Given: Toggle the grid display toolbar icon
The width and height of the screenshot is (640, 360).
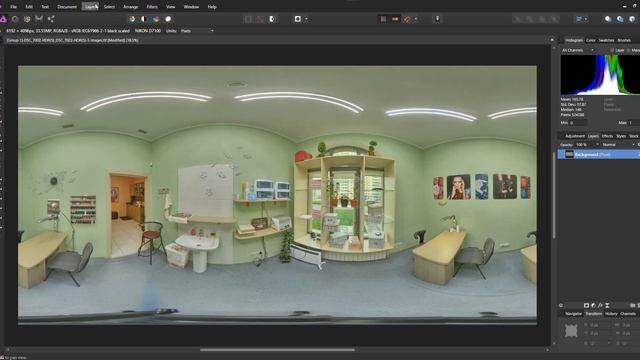Looking at the screenshot, I should point(383,19).
